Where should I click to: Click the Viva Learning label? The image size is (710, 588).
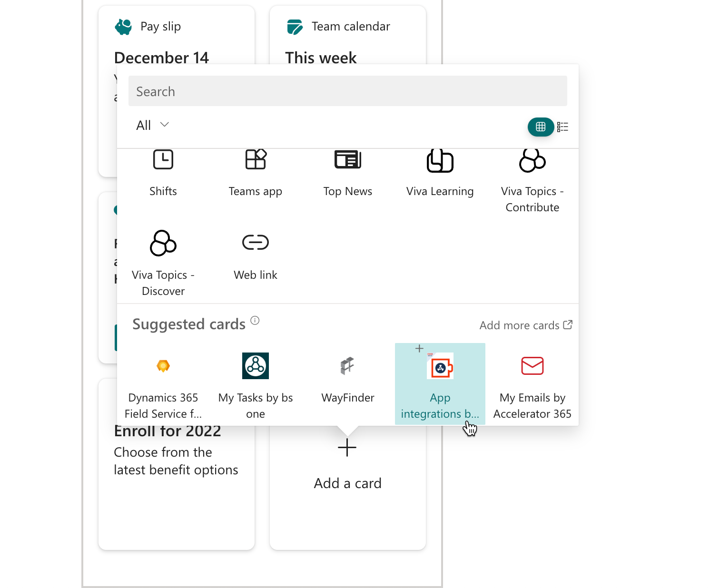[440, 192]
